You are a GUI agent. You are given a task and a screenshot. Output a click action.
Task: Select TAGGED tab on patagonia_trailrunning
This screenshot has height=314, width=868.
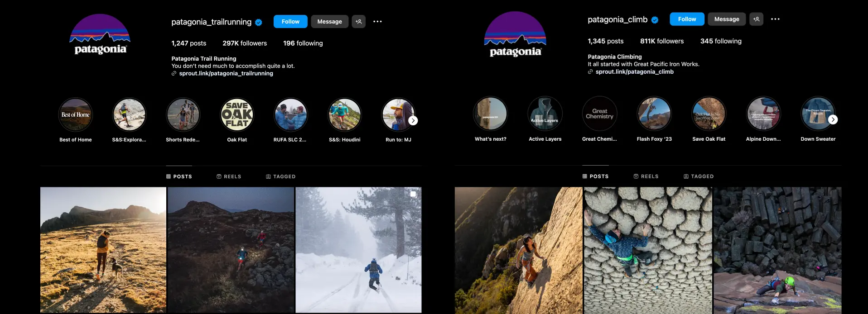[x=281, y=176]
